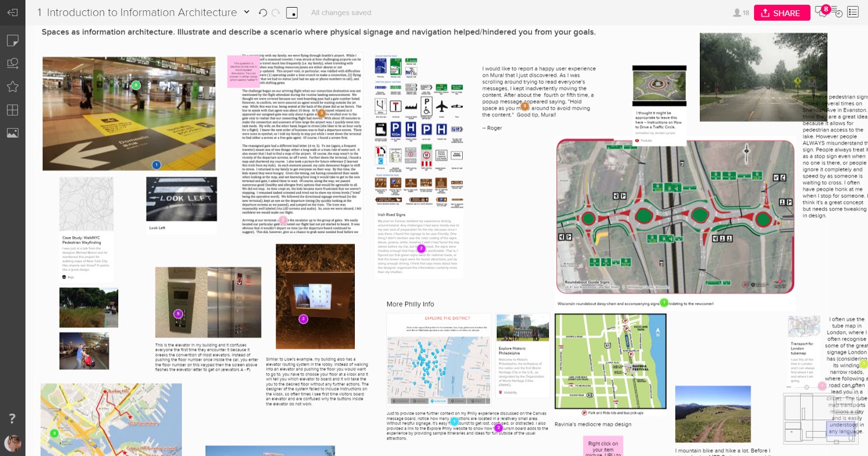The height and width of the screenshot is (456, 868).
Task: Click the zoom slider handle
Action: tap(807, 387)
